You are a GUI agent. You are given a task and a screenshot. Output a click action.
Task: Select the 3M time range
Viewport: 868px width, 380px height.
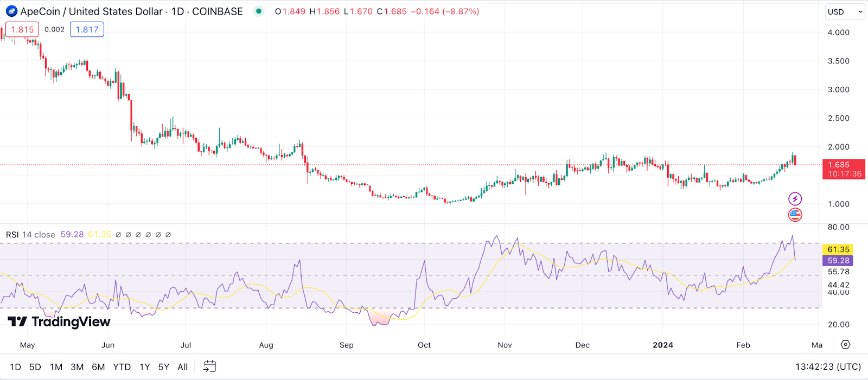click(77, 367)
